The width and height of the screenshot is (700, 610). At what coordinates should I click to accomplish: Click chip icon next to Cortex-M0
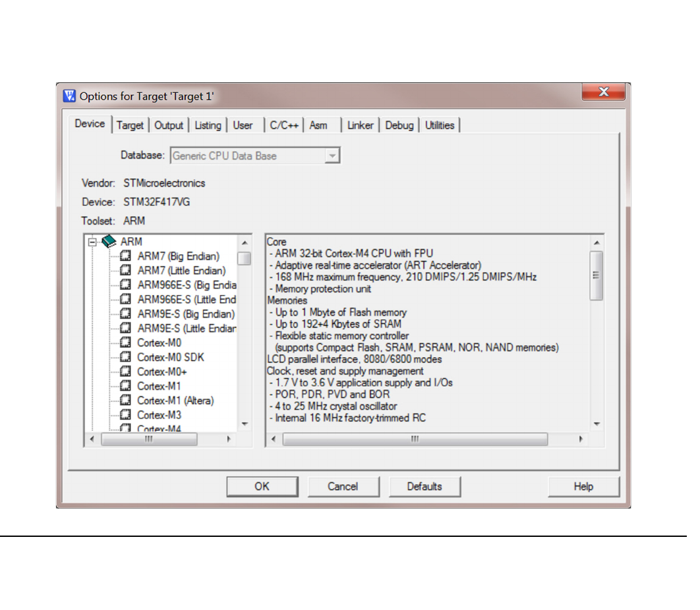tap(125, 343)
